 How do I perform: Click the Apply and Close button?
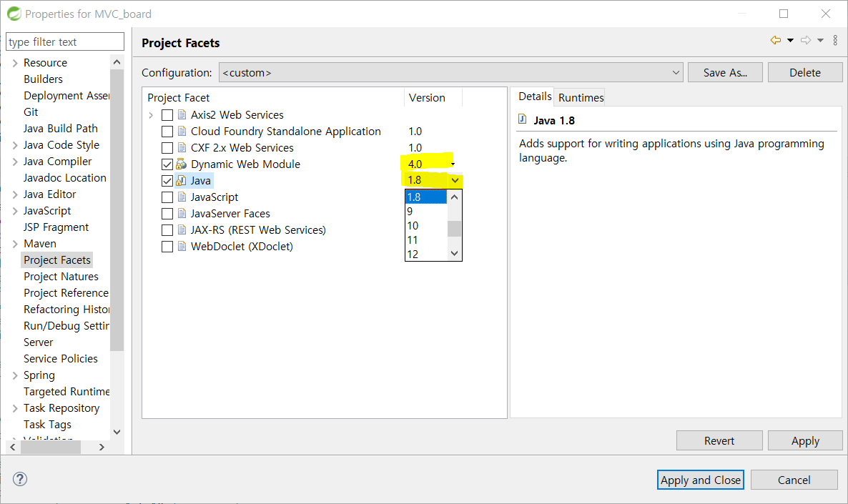coord(701,480)
